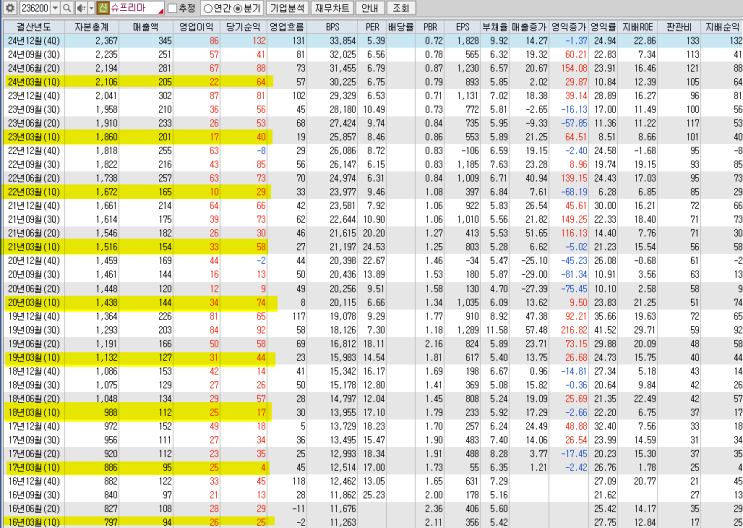Select the 24년09월(30) row label
Image resolution: width=743 pixels, height=528 pixels.
(34, 55)
